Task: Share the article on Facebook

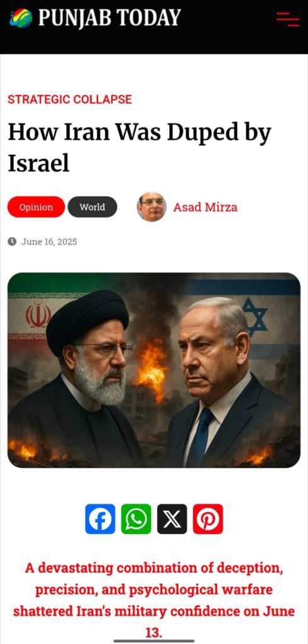Action: click(100, 519)
